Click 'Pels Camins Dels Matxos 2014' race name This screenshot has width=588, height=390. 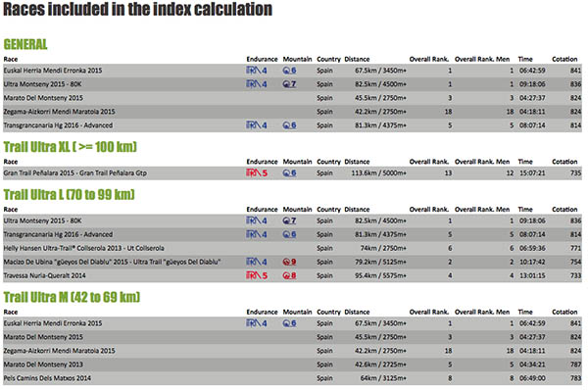[47, 378]
